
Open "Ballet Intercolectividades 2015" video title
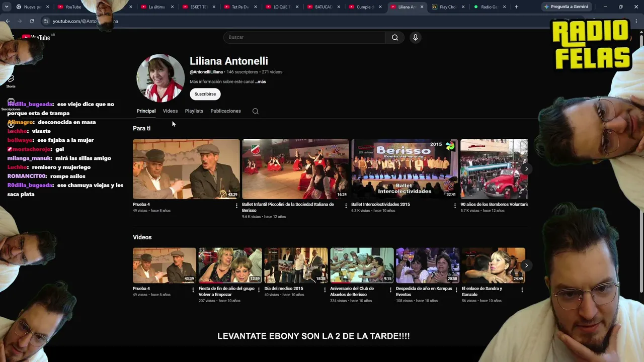pos(380,205)
